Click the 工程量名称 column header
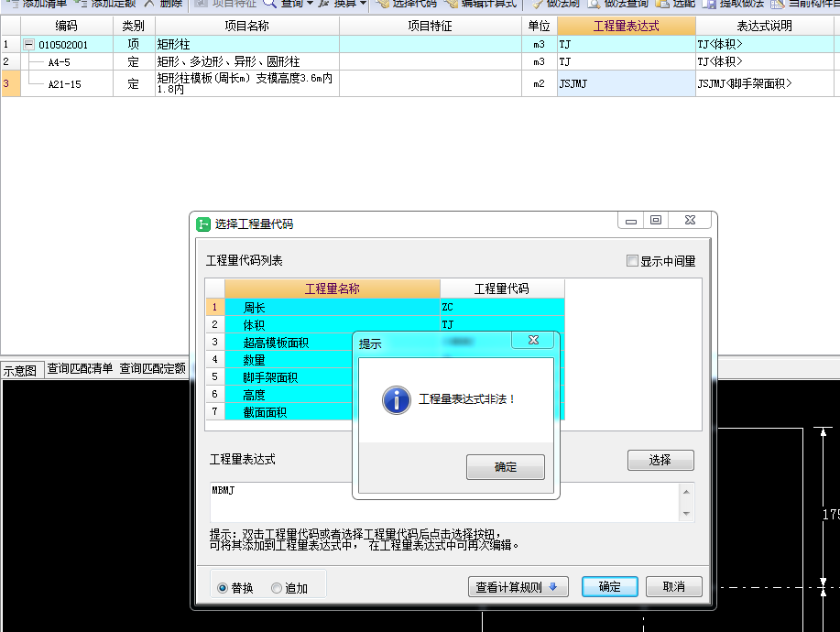The width and height of the screenshot is (840, 632). click(x=333, y=289)
